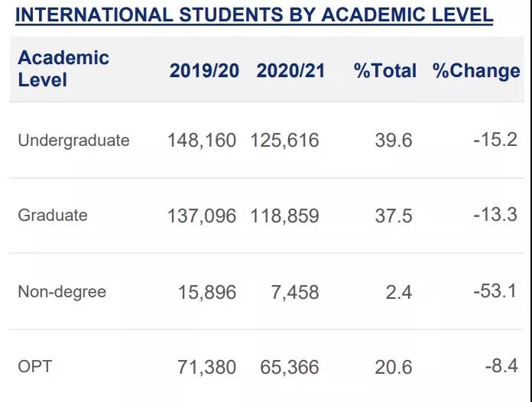Select the OPT 2019/20 value 71,380

pyautogui.click(x=206, y=368)
